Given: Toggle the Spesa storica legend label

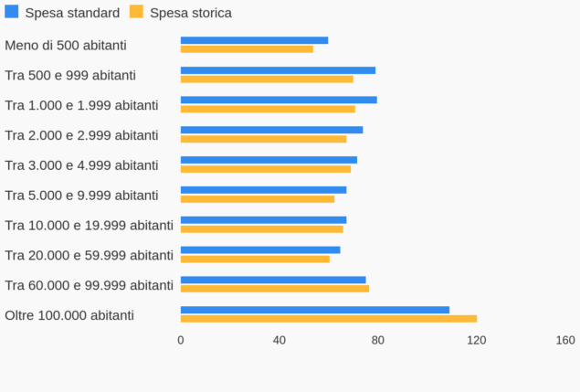Looking at the screenshot, I should point(191,13).
